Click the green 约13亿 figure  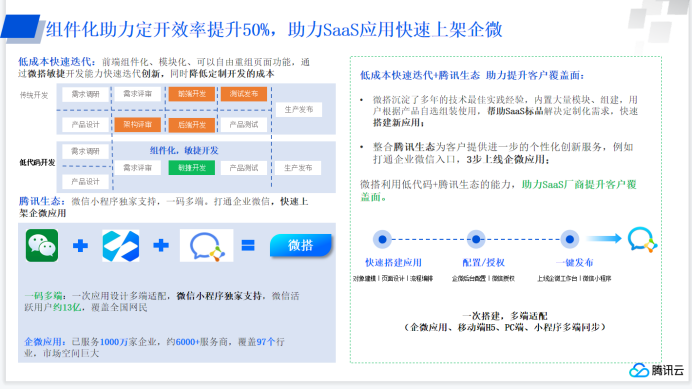point(67,307)
